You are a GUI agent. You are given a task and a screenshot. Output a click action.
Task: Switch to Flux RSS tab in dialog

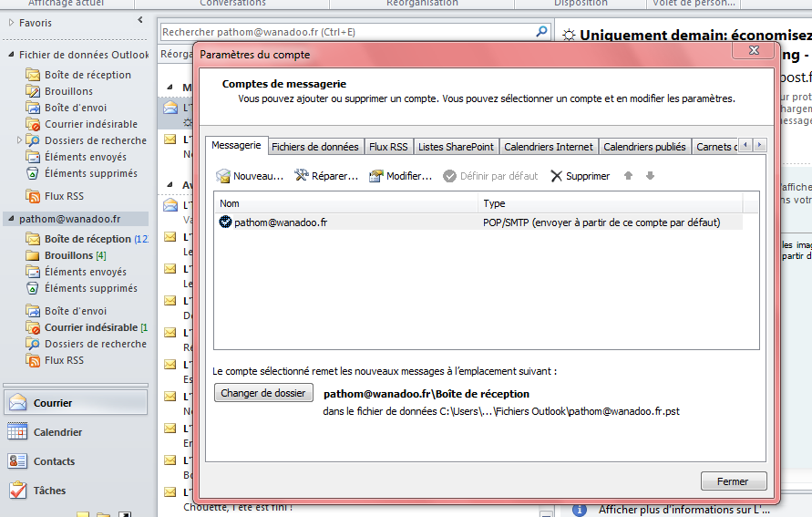388,147
